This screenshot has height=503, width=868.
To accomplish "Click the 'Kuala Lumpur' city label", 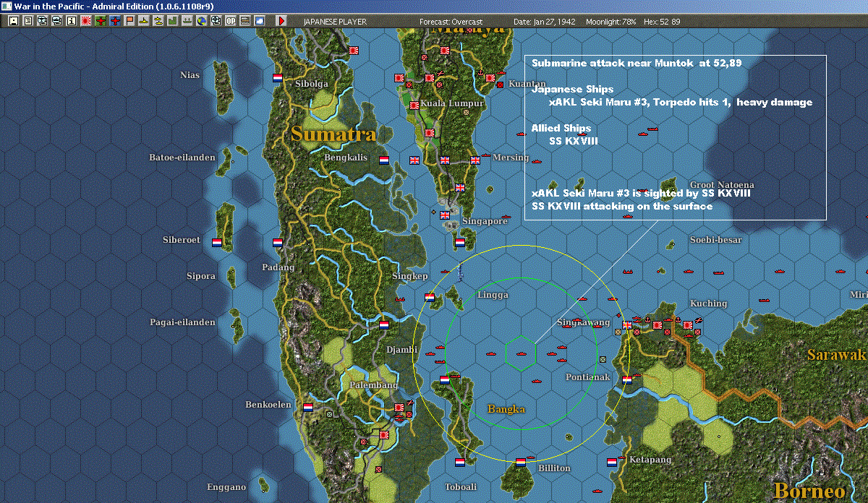I will (x=452, y=103).
